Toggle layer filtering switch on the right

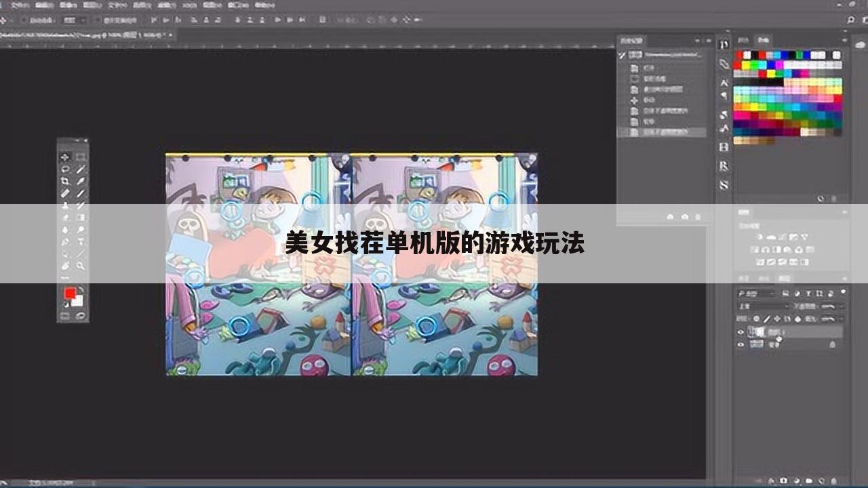click(843, 291)
